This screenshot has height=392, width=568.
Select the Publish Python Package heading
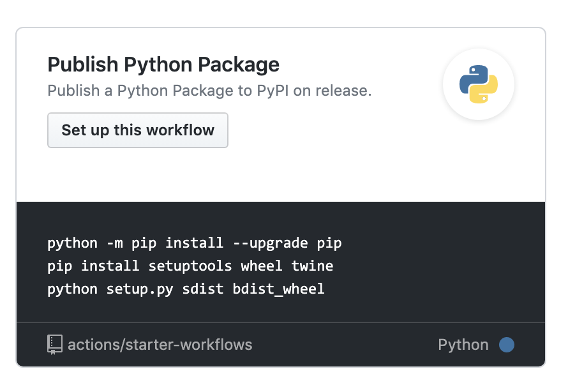click(x=163, y=64)
